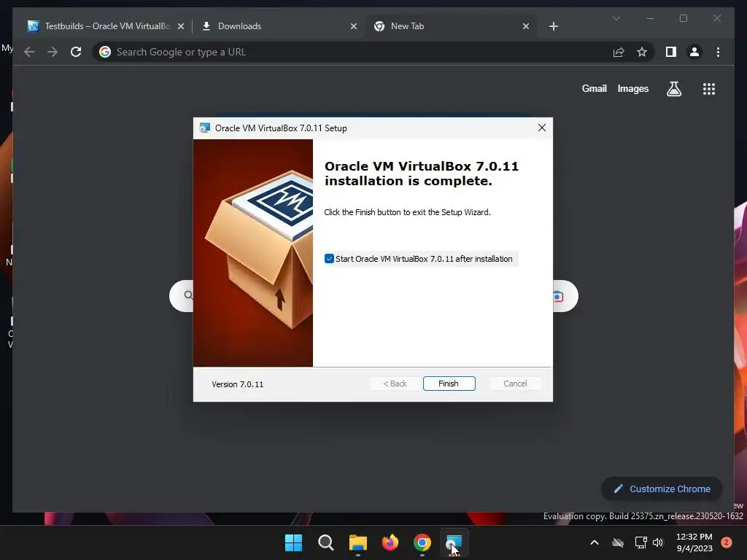Viewport: 747px width, 560px height.
Task: Open Windows taskbar Search
Action: click(x=326, y=542)
